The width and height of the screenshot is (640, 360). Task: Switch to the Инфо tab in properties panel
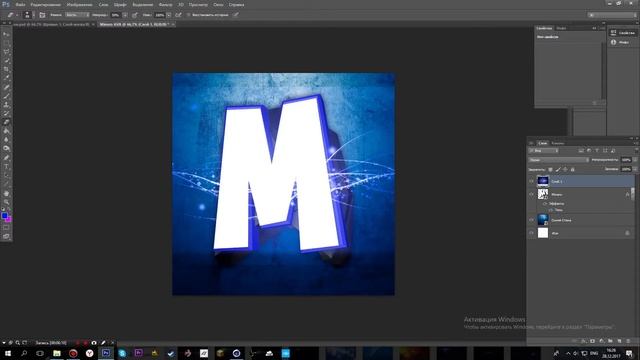[x=561, y=28]
